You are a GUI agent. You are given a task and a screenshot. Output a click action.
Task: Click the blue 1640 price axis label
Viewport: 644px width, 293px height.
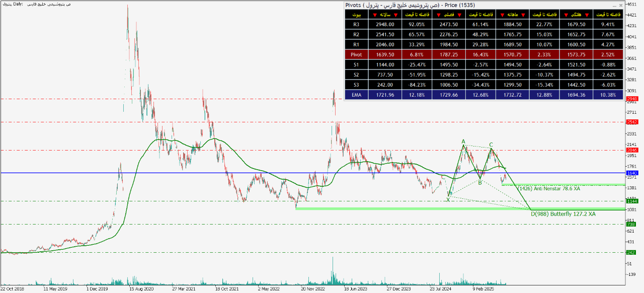click(x=631, y=173)
